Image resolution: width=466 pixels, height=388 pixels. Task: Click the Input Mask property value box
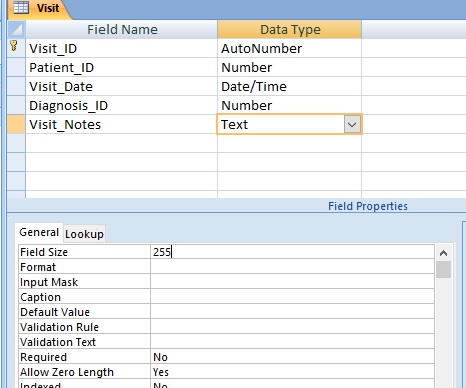(x=292, y=282)
